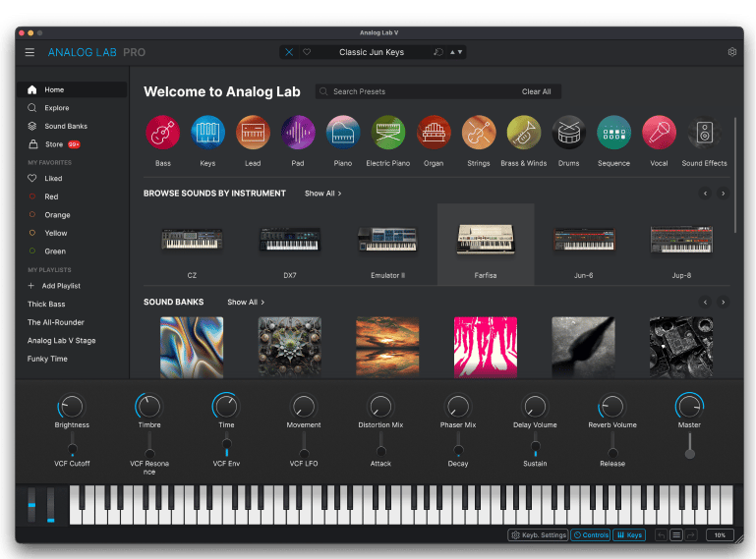This screenshot has height=559, width=756.
Task: Pick the Drums category icon
Action: click(x=568, y=132)
